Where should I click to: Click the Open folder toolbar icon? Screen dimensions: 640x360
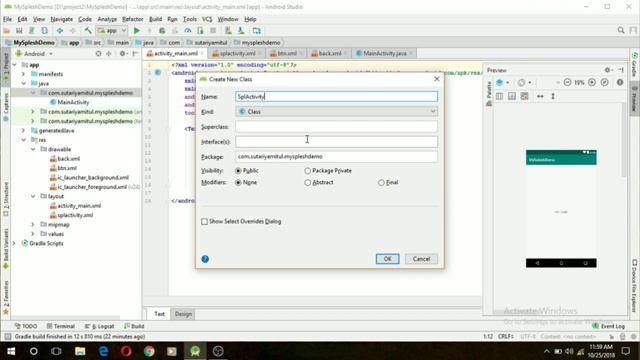[x=7, y=31]
